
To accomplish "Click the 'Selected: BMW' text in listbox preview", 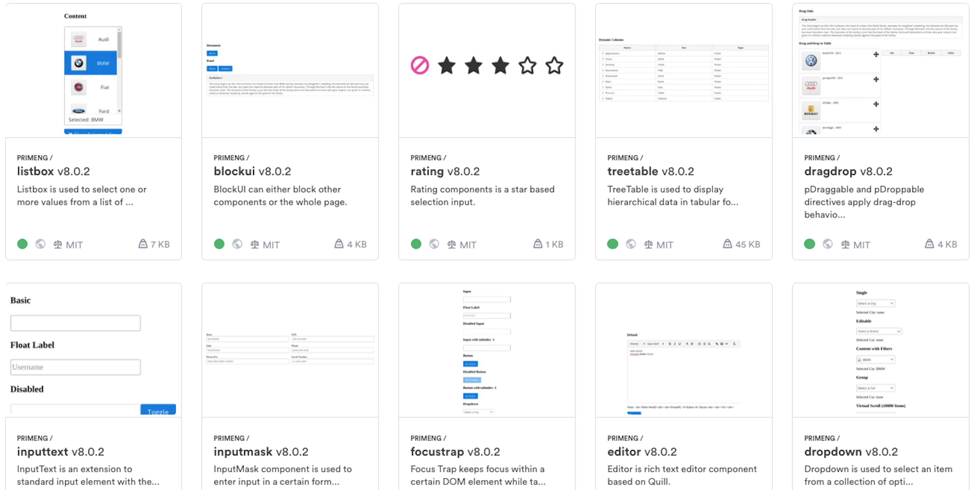I will click(85, 119).
